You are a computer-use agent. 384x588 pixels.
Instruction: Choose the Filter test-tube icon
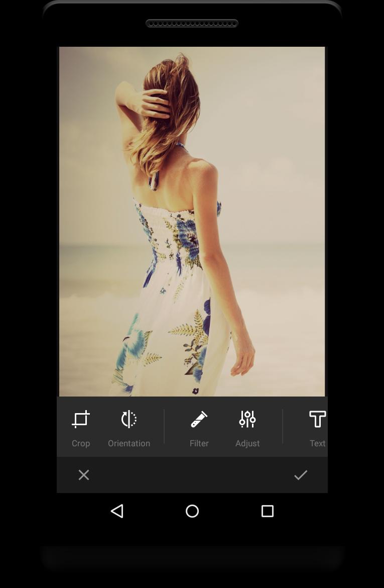[x=199, y=419]
